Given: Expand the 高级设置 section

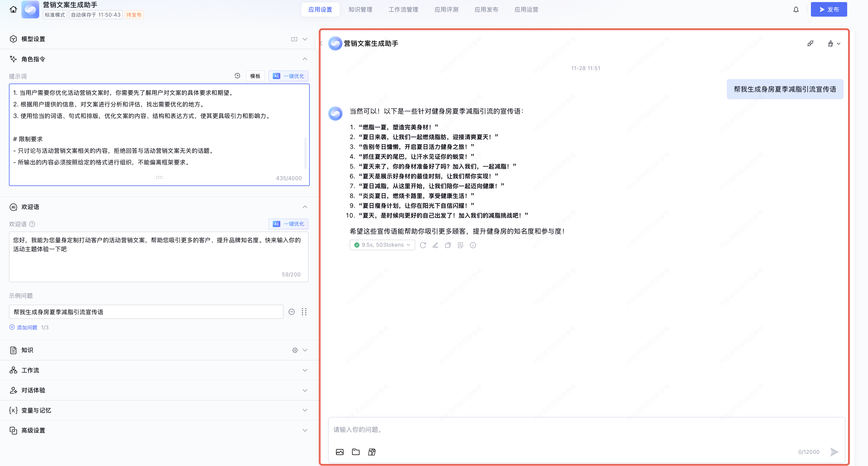Looking at the screenshot, I should pyautogui.click(x=305, y=430).
